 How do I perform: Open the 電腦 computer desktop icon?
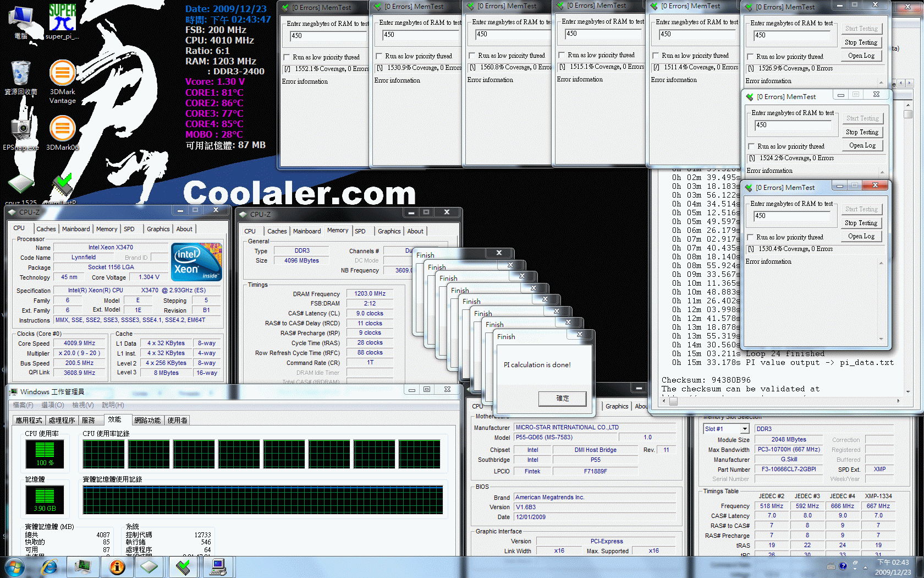coord(21,22)
